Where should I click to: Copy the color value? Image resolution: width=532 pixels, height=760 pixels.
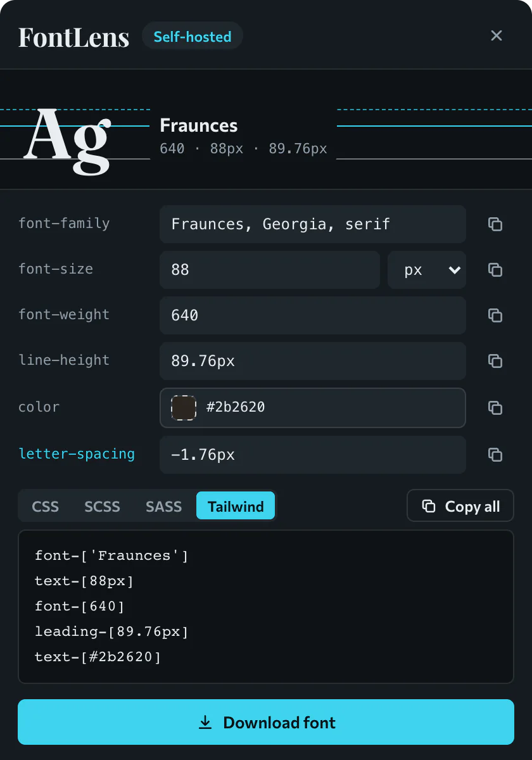click(x=495, y=408)
